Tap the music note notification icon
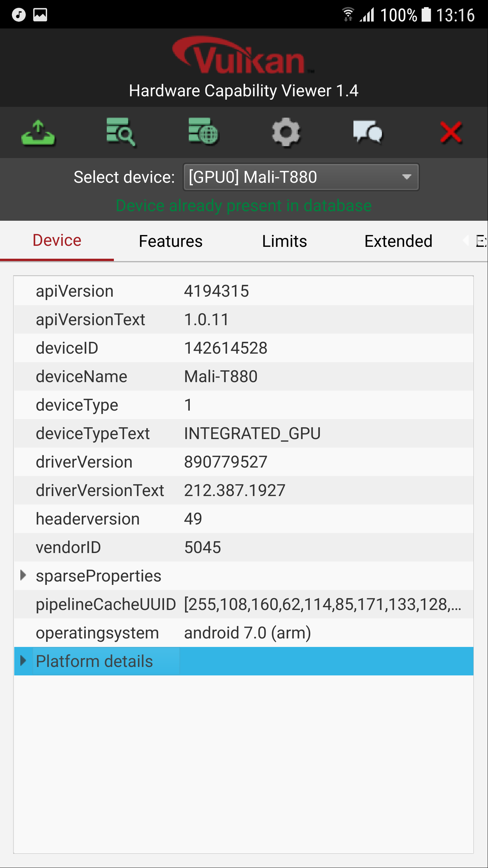This screenshot has width=488, height=868. click(x=19, y=15)
